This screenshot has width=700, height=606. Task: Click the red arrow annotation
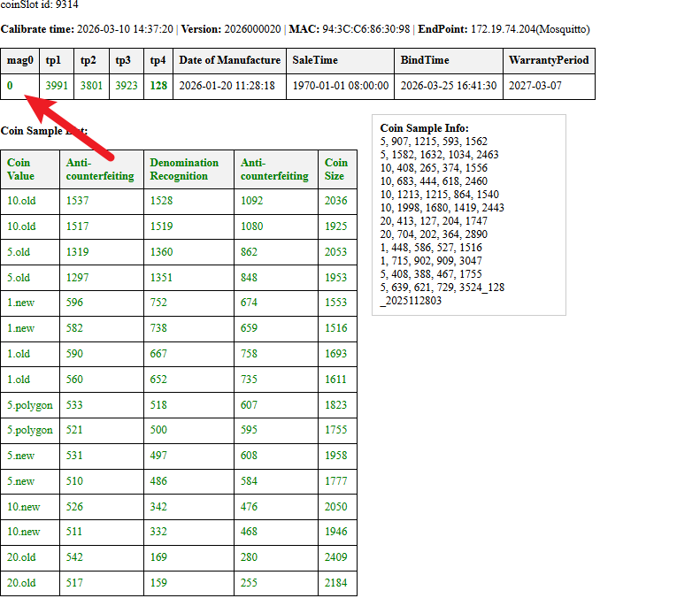68,127
